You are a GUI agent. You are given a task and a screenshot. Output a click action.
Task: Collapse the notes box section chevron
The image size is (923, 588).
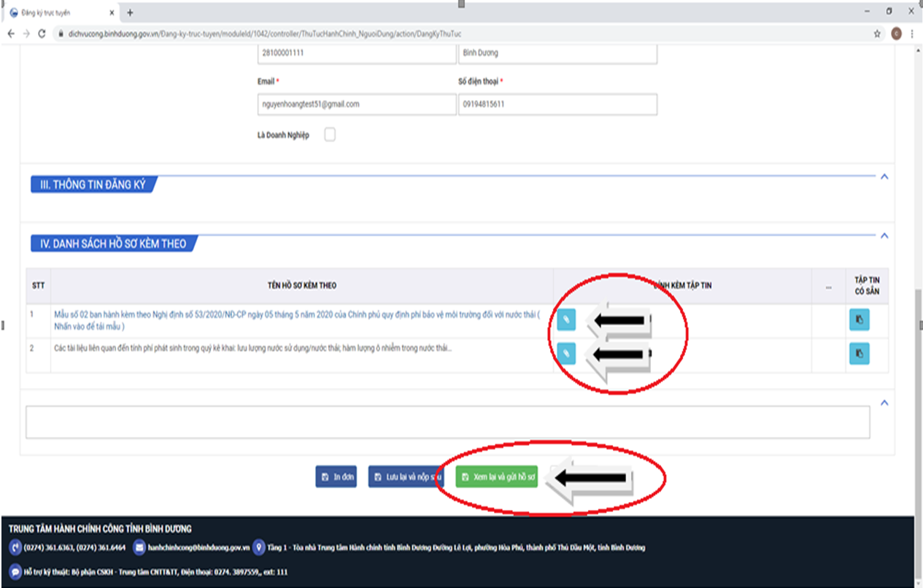(884, 403)
